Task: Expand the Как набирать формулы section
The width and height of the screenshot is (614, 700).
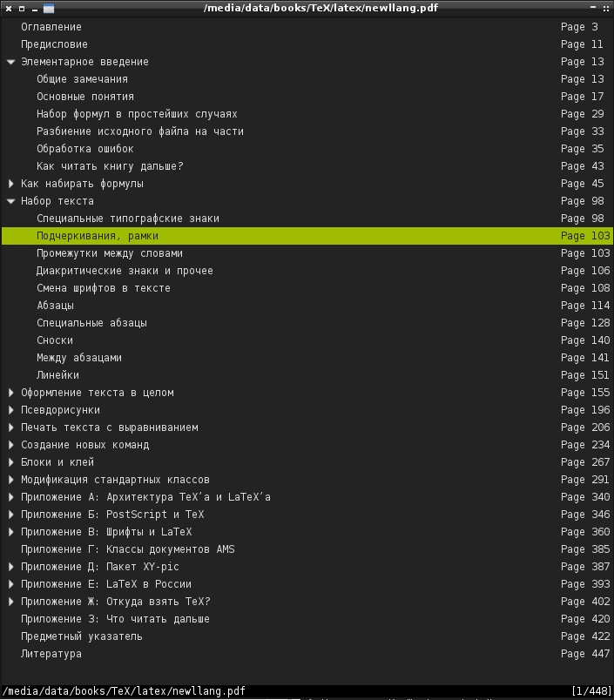Action: [x=11, y=184]
